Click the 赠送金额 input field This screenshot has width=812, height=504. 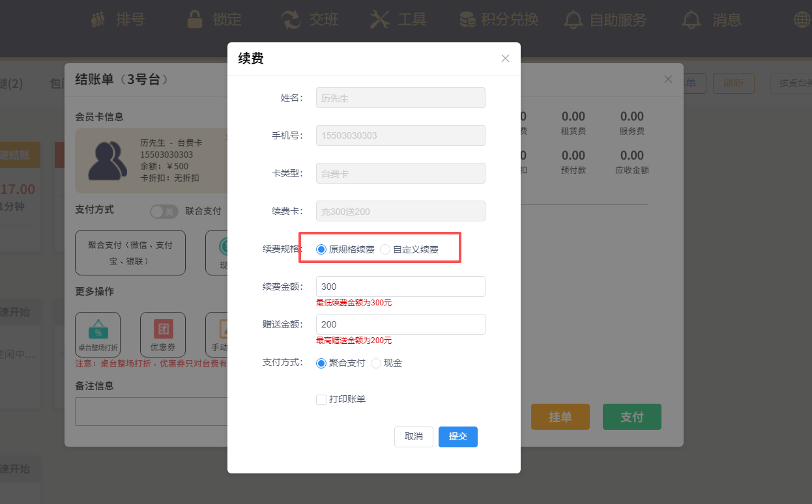(400, 324)
